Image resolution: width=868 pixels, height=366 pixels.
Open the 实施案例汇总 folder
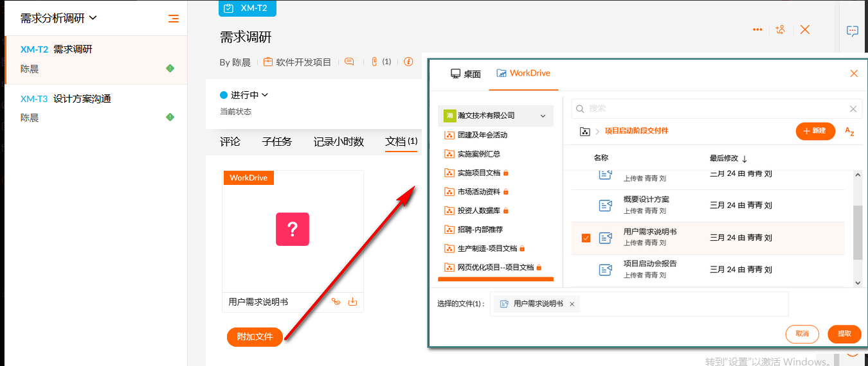[x=473, y=154]
